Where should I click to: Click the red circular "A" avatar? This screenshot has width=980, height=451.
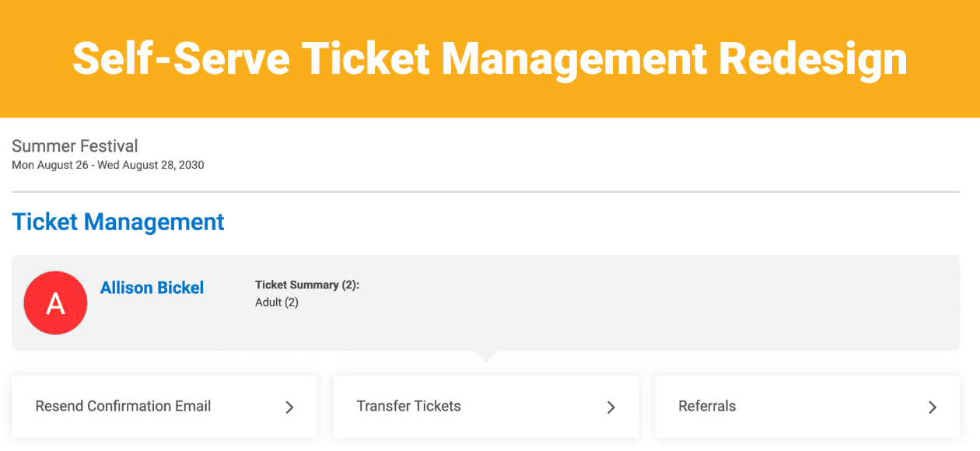[x=55, y=303]
